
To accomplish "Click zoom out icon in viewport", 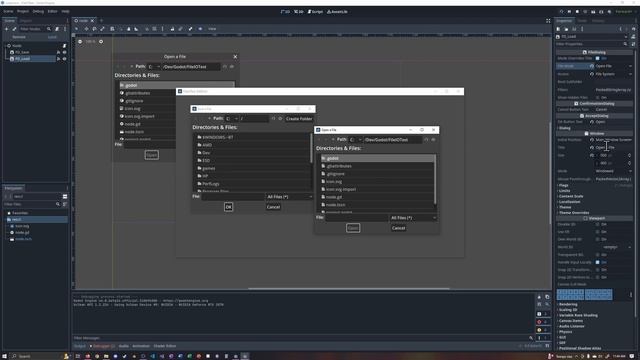I will click(80, 41).
